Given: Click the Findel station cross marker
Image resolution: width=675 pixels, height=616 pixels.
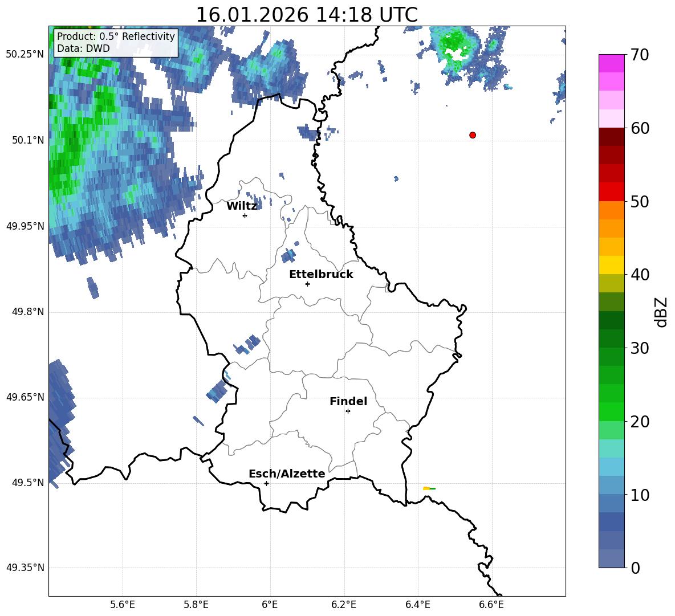Looking at the screenshot, I should point(348,411).
